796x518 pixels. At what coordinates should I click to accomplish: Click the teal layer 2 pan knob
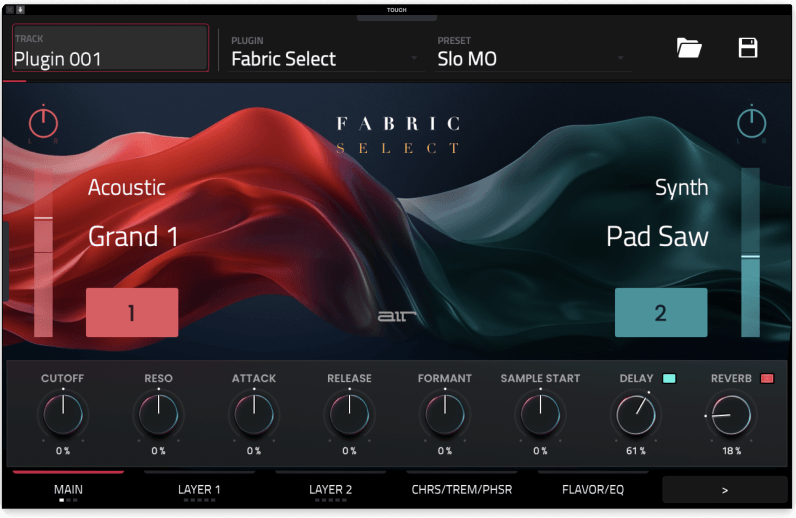click(x=751, y=123)
